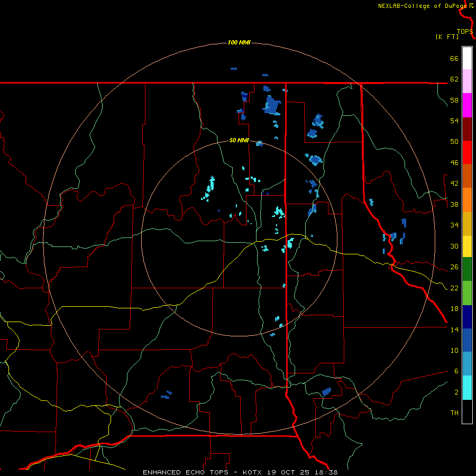Click the "30" legend value
The image size is (476, 476).
coord(454,246)
